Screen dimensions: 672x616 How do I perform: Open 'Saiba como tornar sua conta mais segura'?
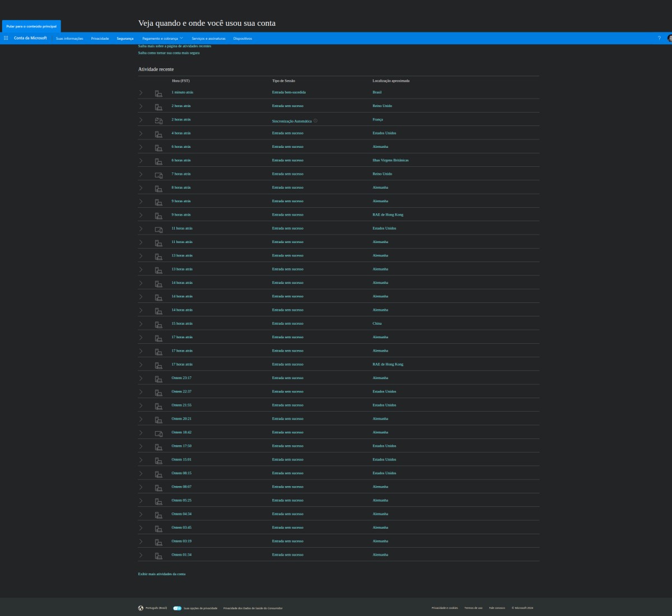169,53
